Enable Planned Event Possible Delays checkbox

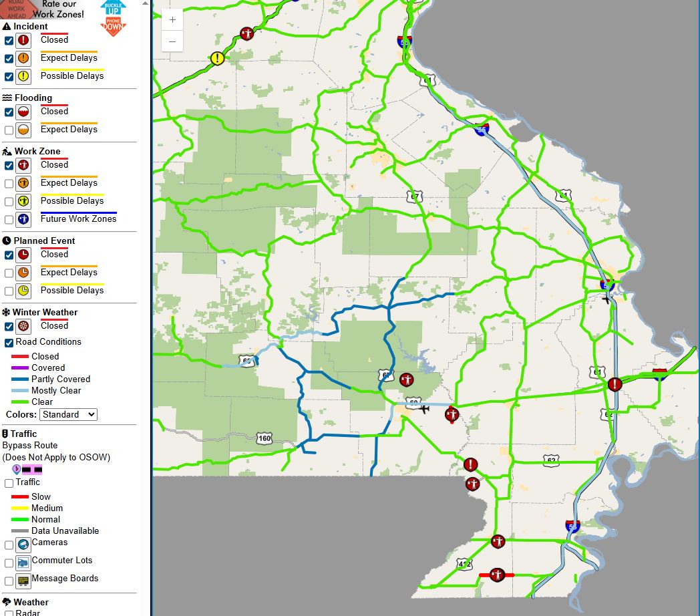point(9,291)
